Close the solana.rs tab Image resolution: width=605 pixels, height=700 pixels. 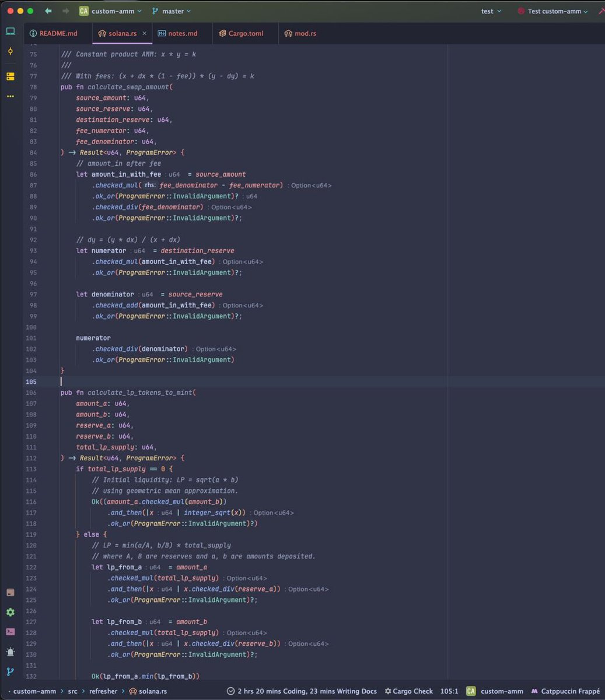tap(145, 33)
